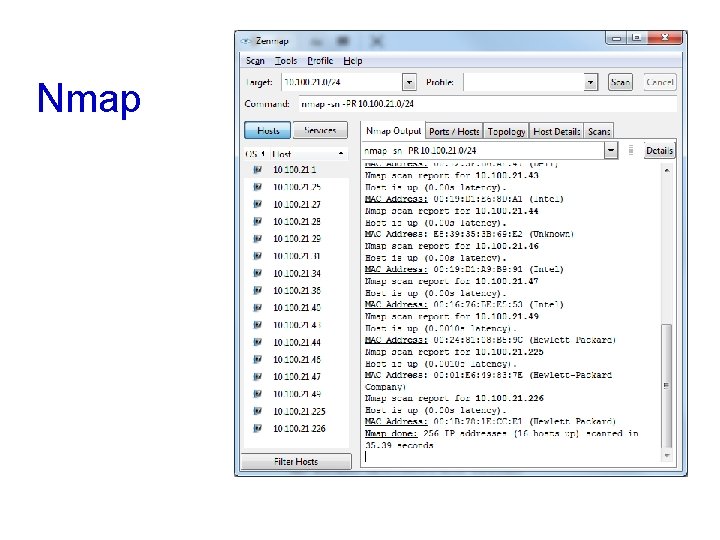This screenshot has height=540, width=720.
Task: Select host 10.100.21.1 in list
Action: (x=296, y=169)
